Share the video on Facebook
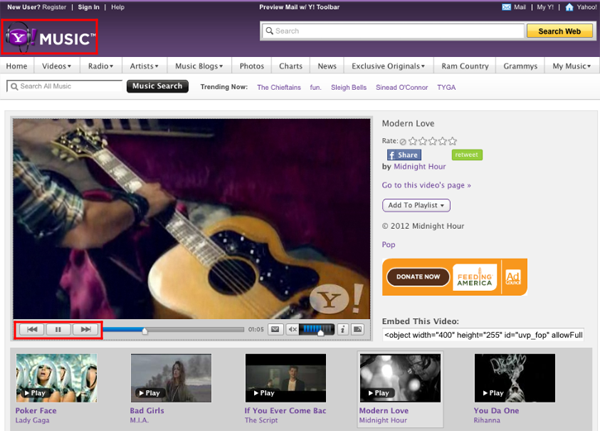The height and width of the screenshot is (431, 600). [403, 156]
